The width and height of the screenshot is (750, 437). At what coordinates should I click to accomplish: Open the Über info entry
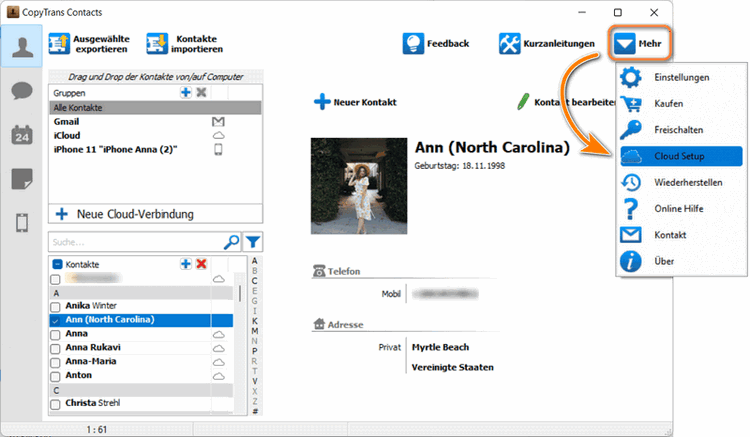[x=681, y=262]
